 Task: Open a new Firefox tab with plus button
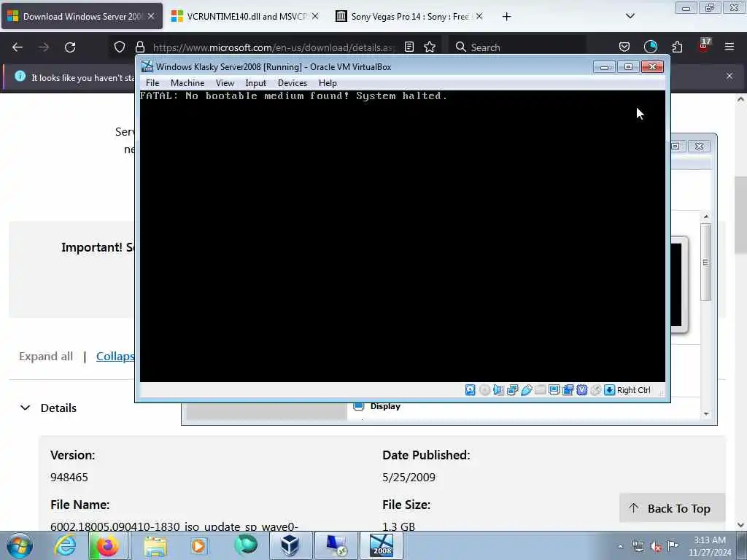pyautogui.click(x=506, y=17)
